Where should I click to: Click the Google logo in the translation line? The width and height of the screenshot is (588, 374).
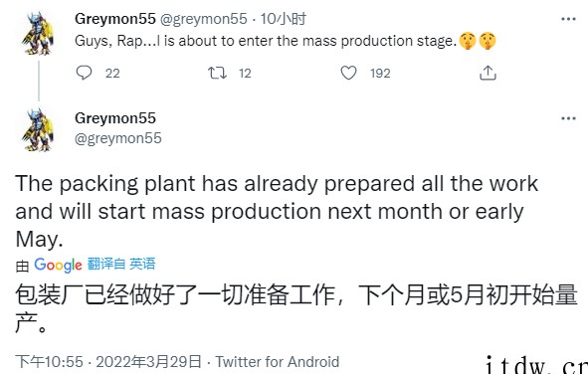[x=58, y=265]
